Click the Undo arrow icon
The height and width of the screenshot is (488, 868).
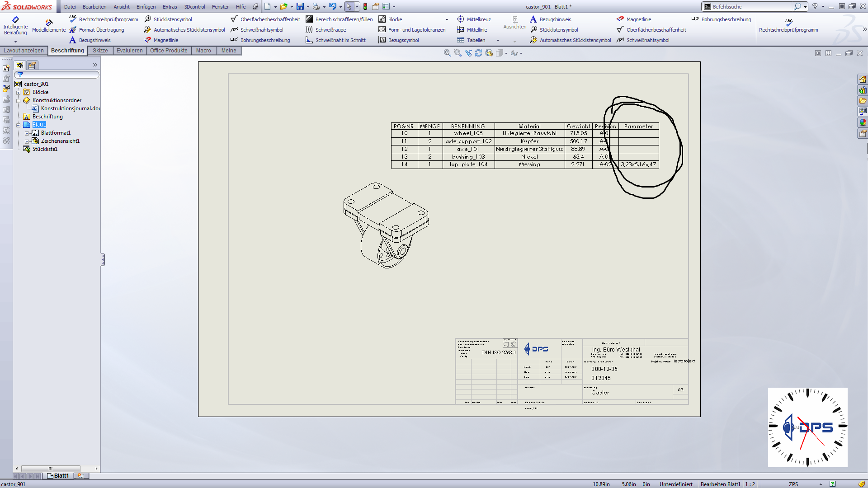(x=332, y=6)
